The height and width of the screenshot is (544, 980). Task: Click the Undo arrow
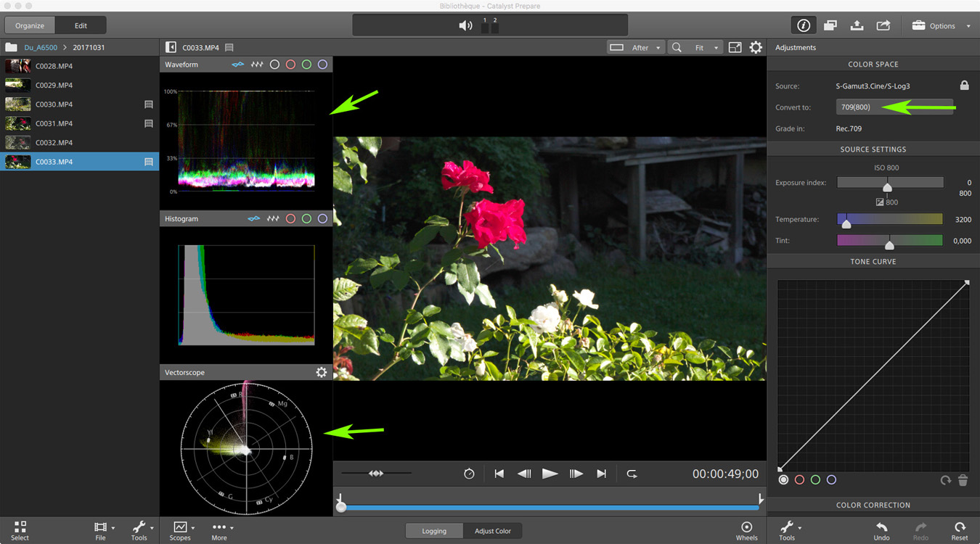point(881,530)
